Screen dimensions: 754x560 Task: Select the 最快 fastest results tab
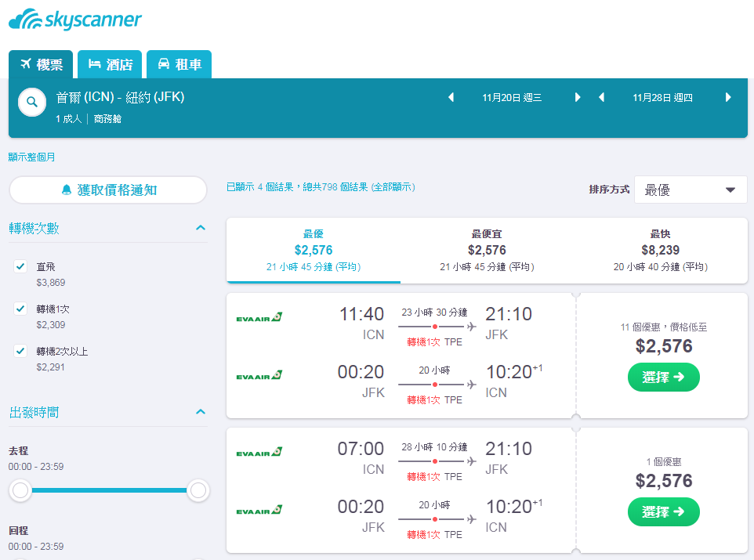pyautogui.click(x=660, y=250)
